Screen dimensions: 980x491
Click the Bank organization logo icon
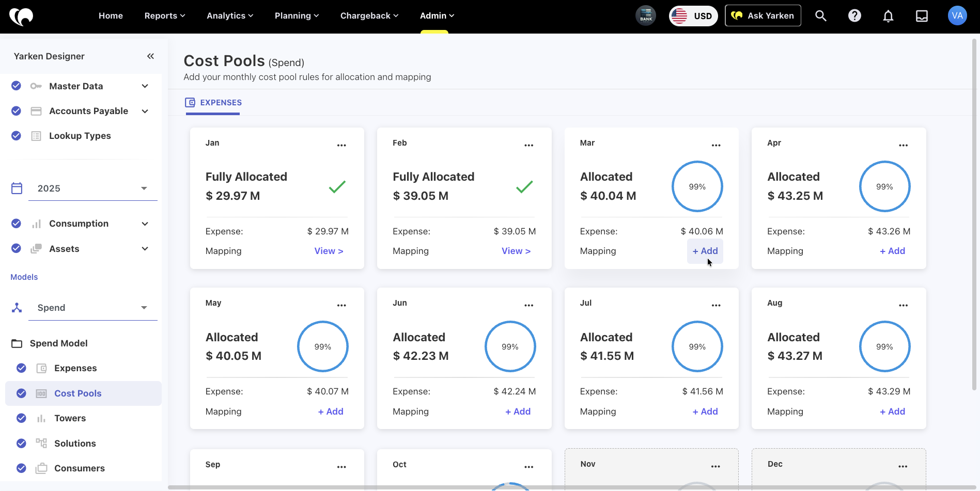click(646, 16)
